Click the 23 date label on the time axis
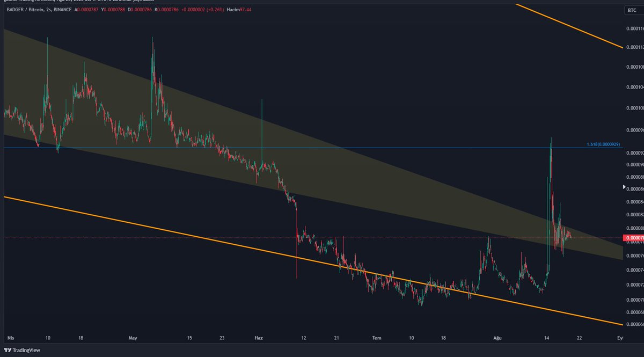The height and width of the screenshot is (357, 644). (222, 338)
